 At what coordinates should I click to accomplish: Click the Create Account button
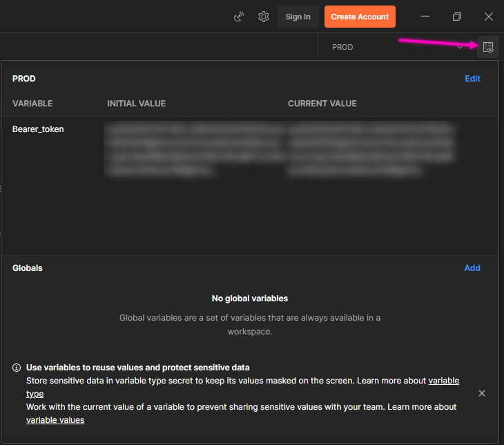[x=360, y=17]
